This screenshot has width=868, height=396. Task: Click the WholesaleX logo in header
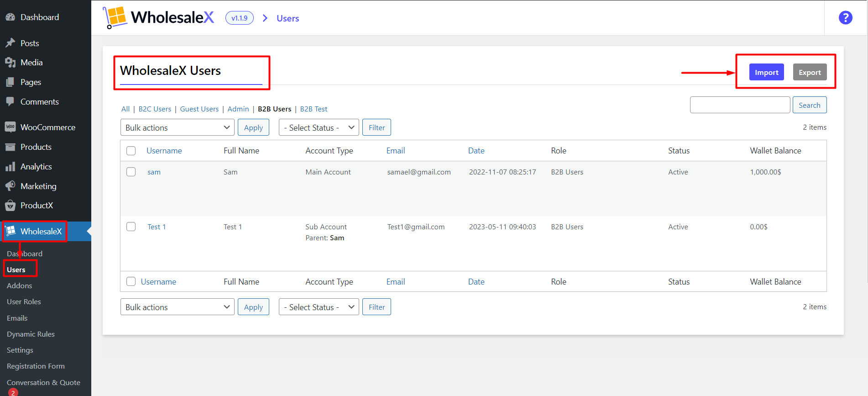pyautogui.click(x=159, y=17)
